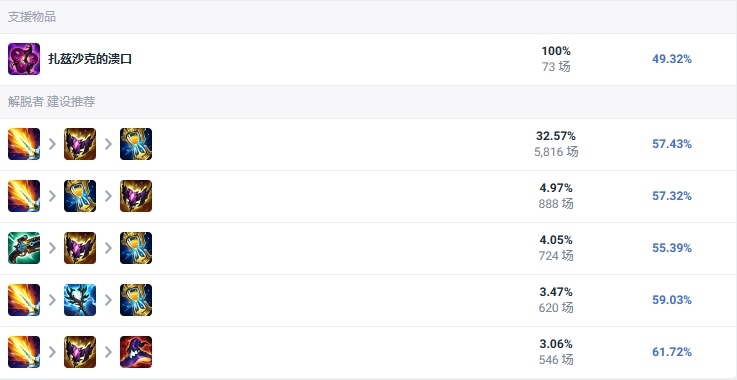
Task: Click the 49.32% win rate value
Action: [x=672, y=59]
